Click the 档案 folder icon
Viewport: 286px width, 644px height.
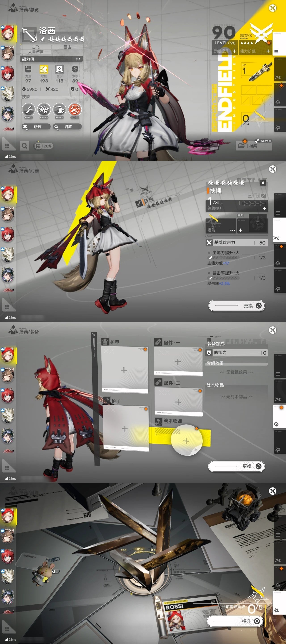(241, 146)
